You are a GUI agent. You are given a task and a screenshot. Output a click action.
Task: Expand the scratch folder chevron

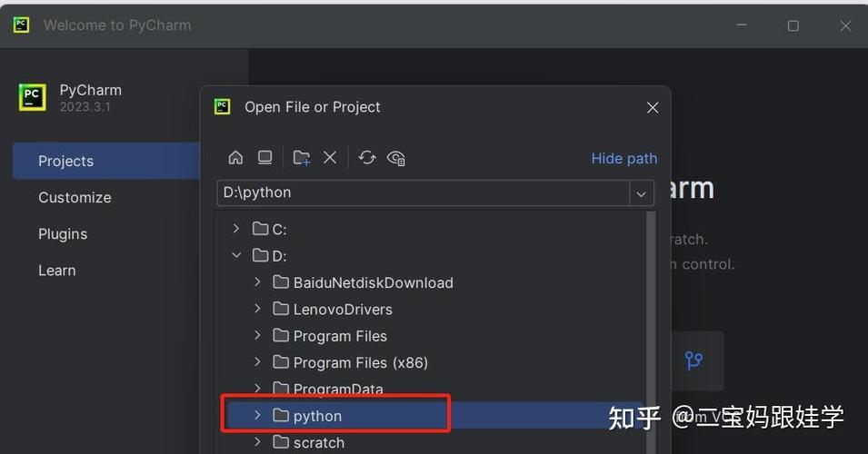coord(257,441)
